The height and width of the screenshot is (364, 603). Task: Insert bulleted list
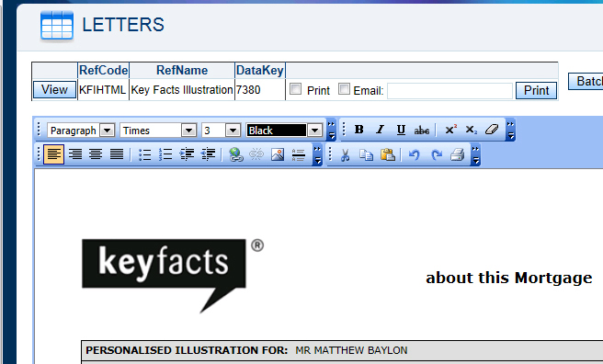(144, 154)
